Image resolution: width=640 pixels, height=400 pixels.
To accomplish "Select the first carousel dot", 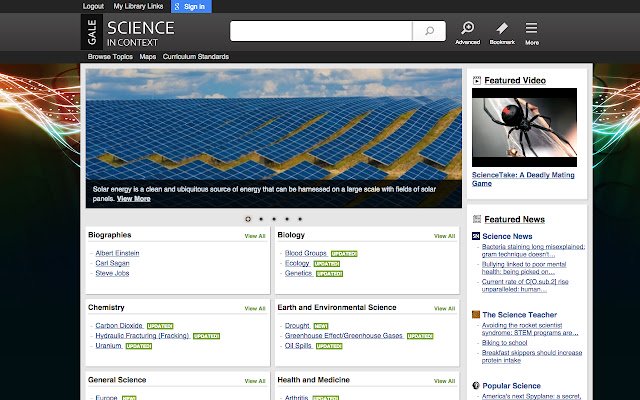I will [248, 219].
